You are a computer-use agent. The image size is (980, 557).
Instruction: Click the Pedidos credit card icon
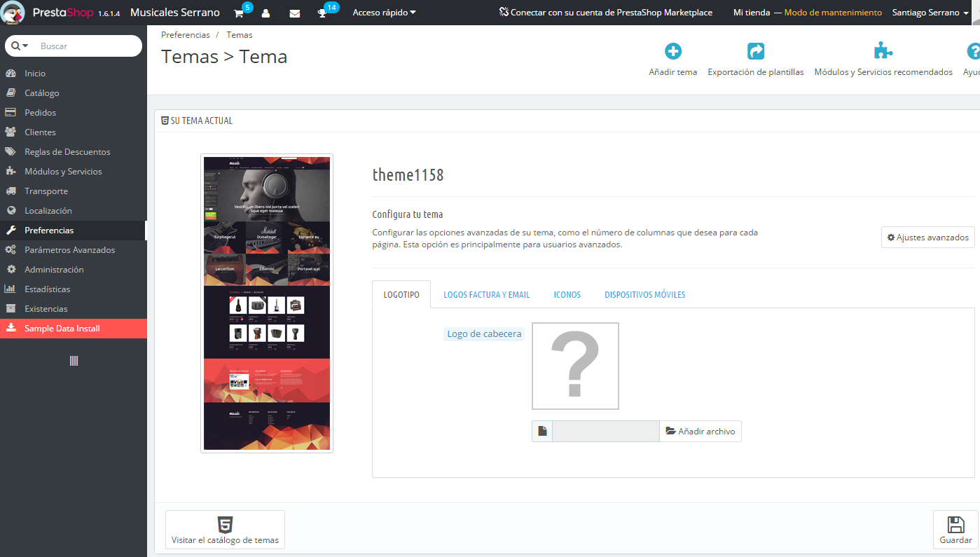[11, 113]
